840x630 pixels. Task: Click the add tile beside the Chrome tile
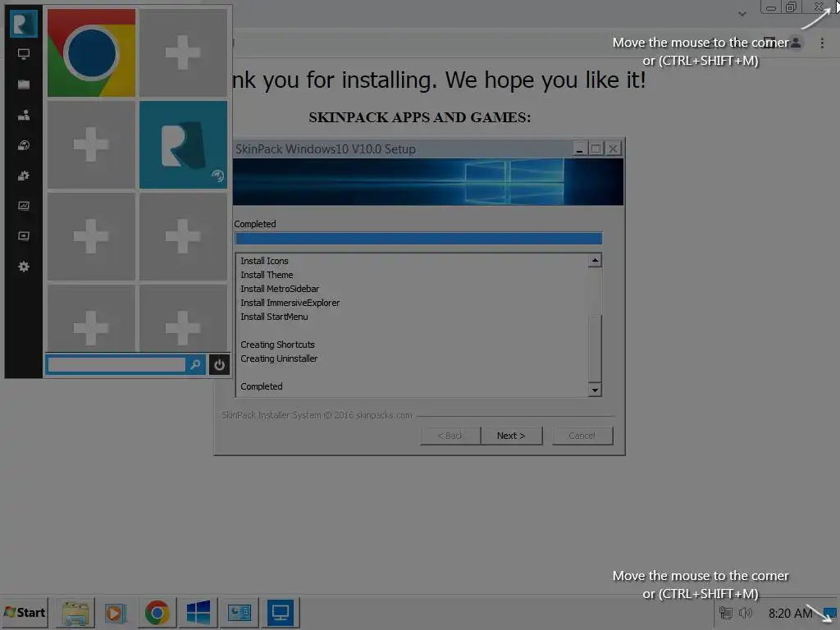pyautogui.click(x=183, y=53)
